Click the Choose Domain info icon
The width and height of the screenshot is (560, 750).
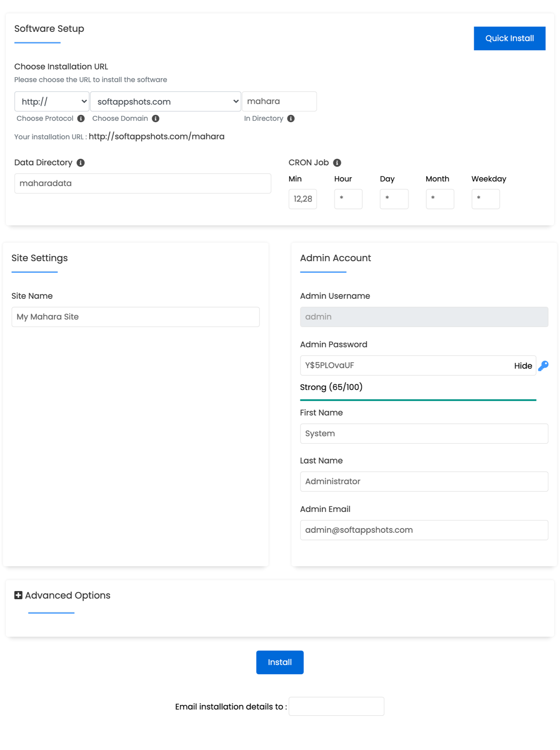click(x=156, y=118)
